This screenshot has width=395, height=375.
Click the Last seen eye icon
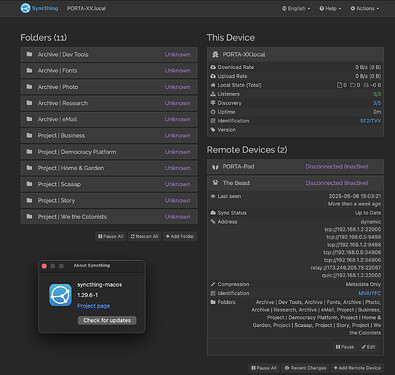coord(213,196)
